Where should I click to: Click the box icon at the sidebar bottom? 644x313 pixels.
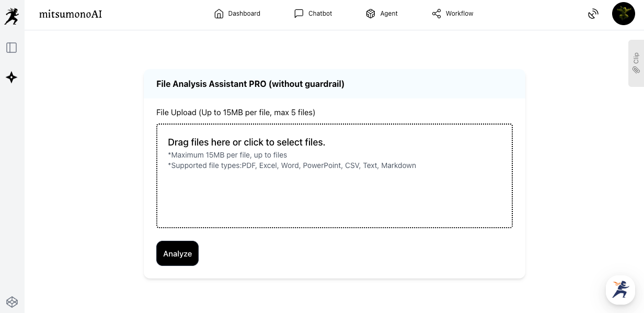tap(11, 302)
